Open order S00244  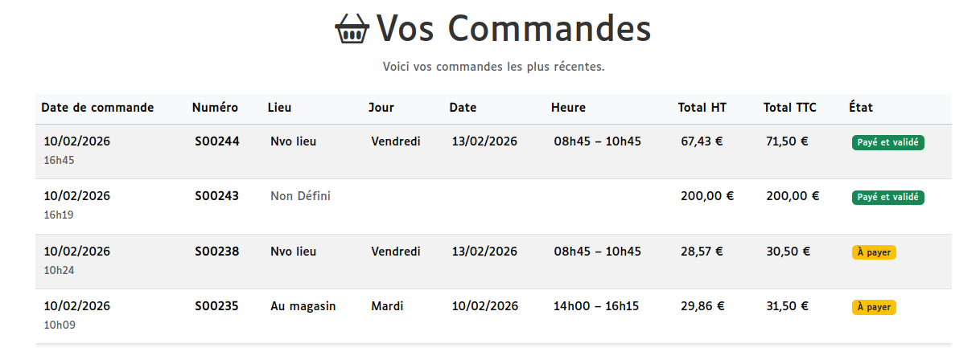(x=216, y=141)
